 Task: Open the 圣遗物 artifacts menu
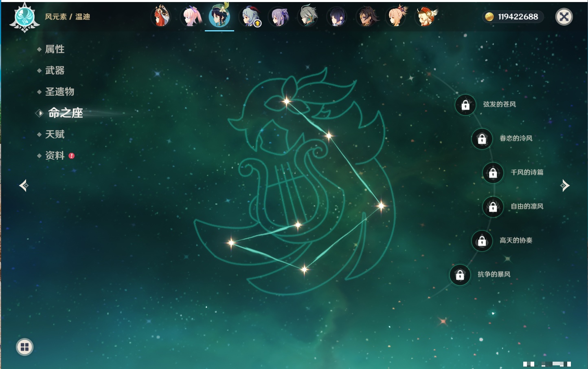(x=59, y=92)
